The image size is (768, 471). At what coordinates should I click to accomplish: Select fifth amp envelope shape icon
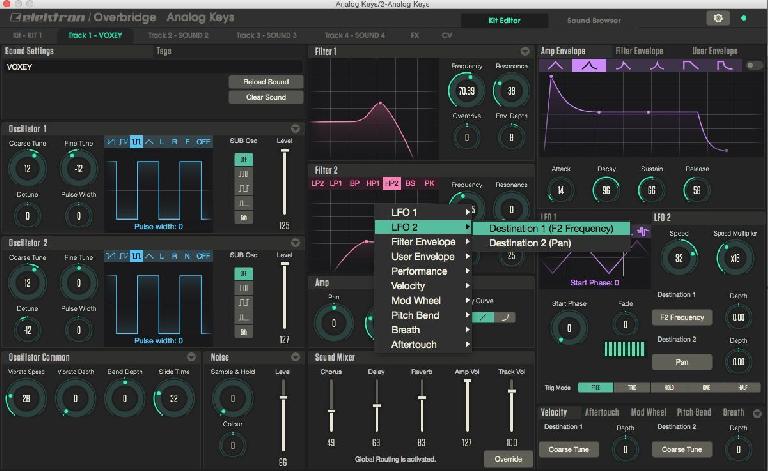point(691,66)
